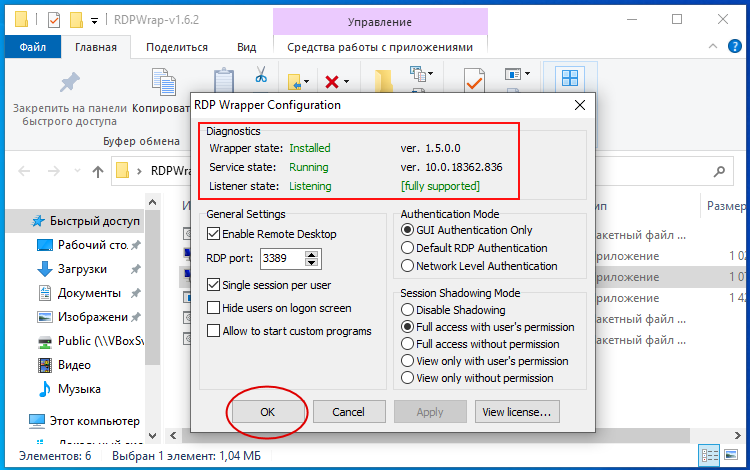
Task: Open the delete dropdown arrow
Action: point(346,81)
